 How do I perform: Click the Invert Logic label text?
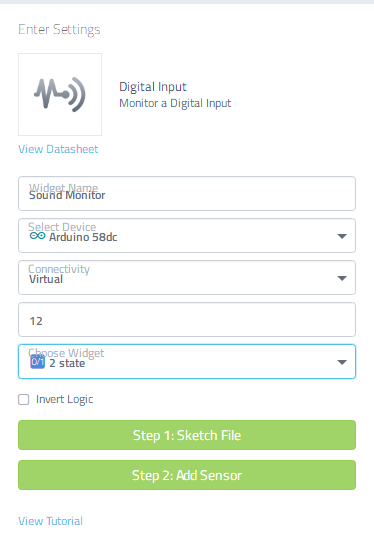[64, 400]
